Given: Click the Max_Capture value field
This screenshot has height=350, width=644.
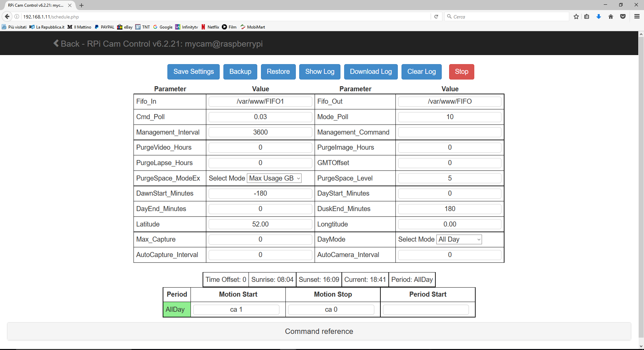Looking at the screenshot, I should pos(260,240).
